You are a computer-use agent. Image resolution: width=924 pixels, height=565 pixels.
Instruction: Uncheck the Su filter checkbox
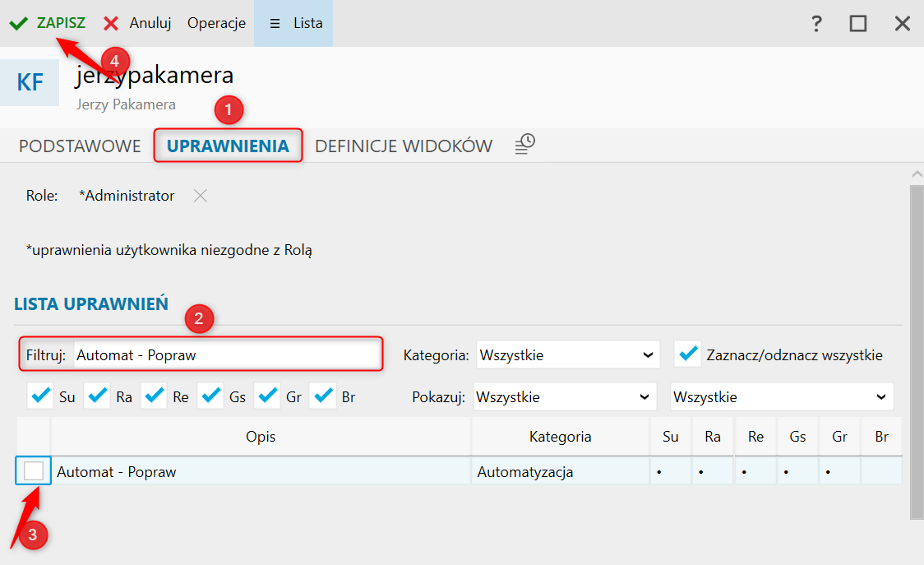point(40,396)
